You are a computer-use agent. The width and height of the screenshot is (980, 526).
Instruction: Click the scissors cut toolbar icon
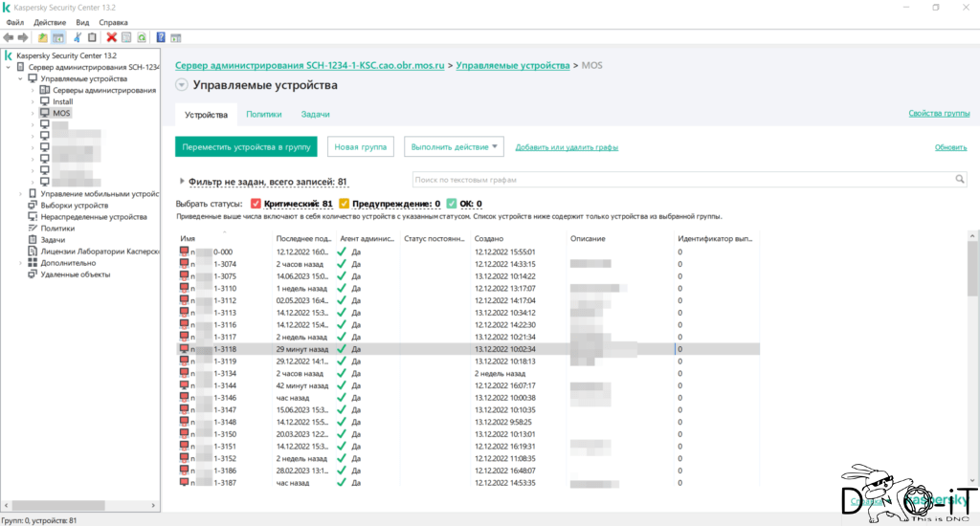pyautogui.click(x=77, y=37)
